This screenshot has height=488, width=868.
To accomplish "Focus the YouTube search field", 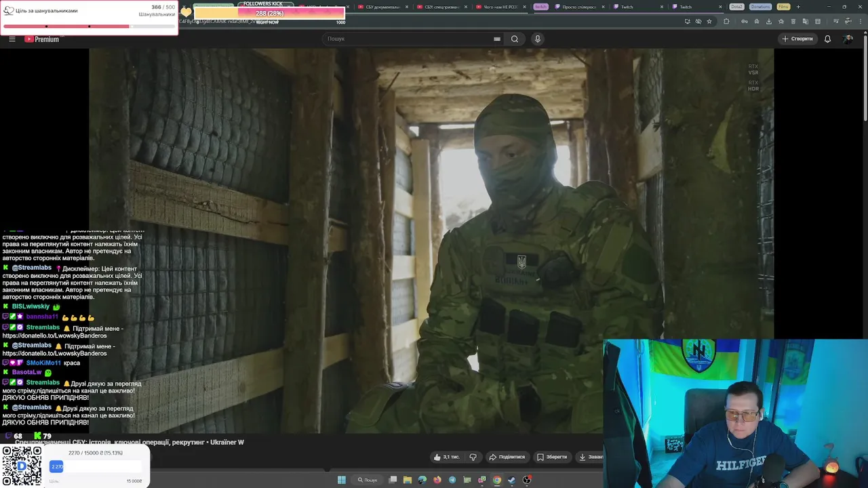I will point(409,39).
